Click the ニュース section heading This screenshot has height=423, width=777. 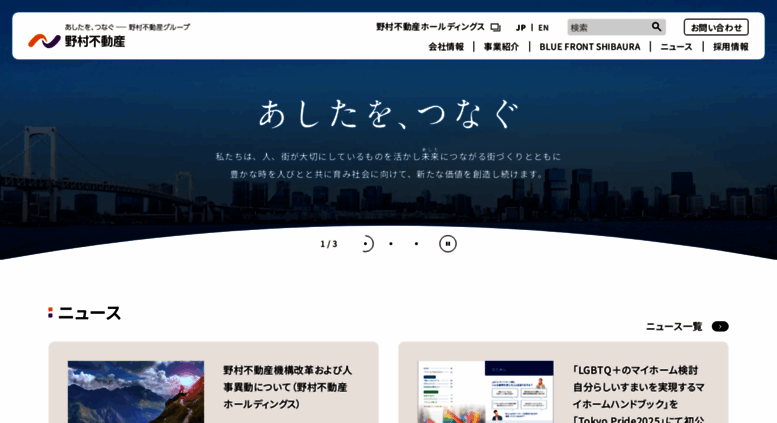click(x=89, y=313)
